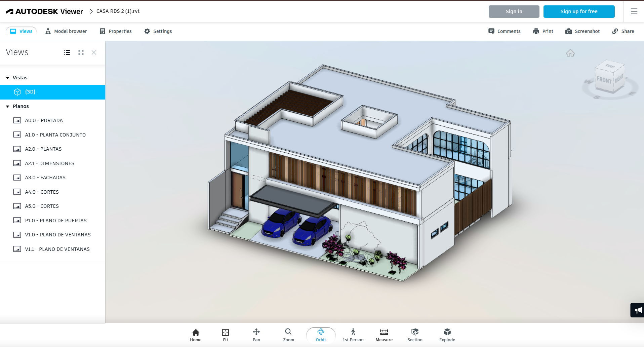Open the Model browser panel
This screenshot has width=644, height=347.
(x=66, y=31)
